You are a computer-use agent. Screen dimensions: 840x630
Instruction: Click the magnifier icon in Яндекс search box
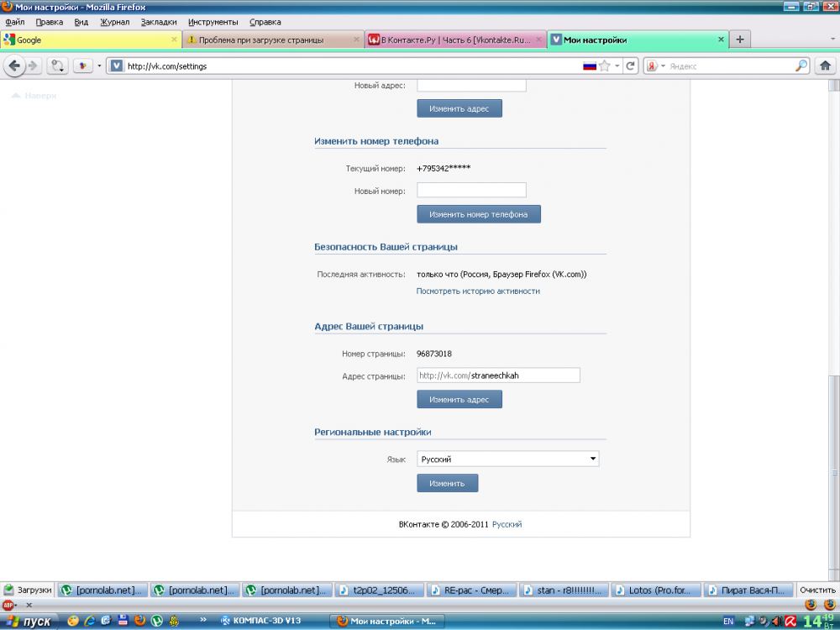(x=801, y=66)
